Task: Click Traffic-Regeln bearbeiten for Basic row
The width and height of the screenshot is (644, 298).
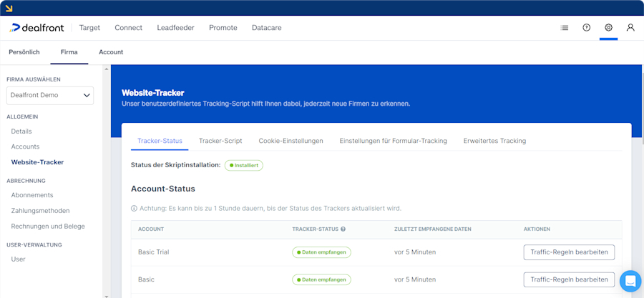Action: click(x=569, y=279)
